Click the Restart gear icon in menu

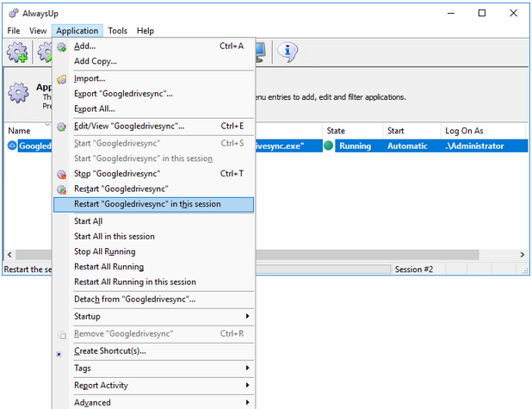coord(62,189)
